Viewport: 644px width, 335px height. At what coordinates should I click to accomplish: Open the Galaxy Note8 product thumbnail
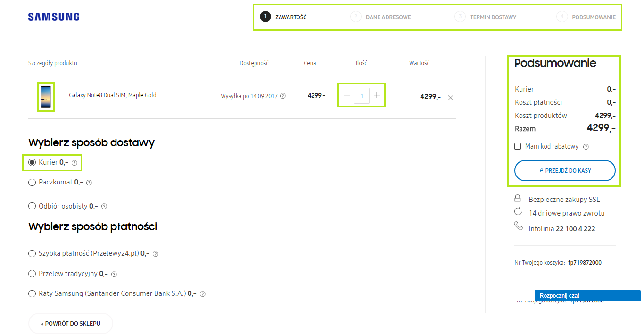pyautogui.click(x=46, y=97)
